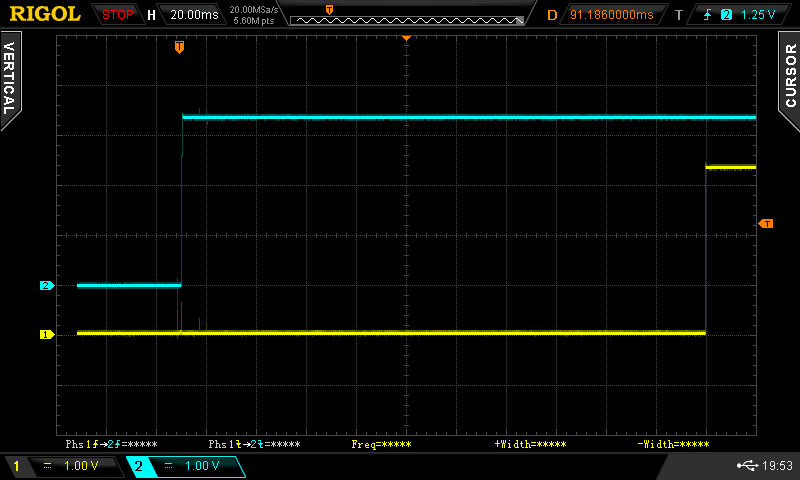Click the USB connection icon
This screenshot has height=480, width=800.
[746, 465]
